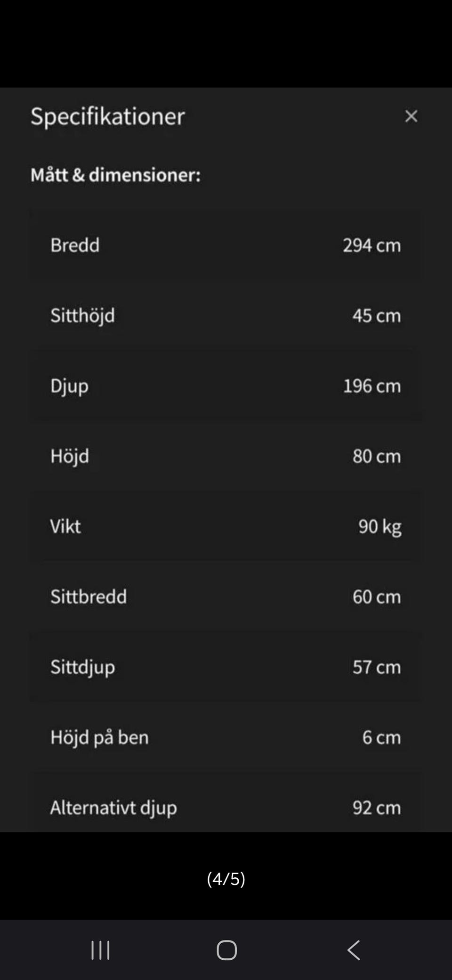Tap the Sittdjup 57 cm row
The width and height of the screenshot is (452, 980).
[226, 667]
